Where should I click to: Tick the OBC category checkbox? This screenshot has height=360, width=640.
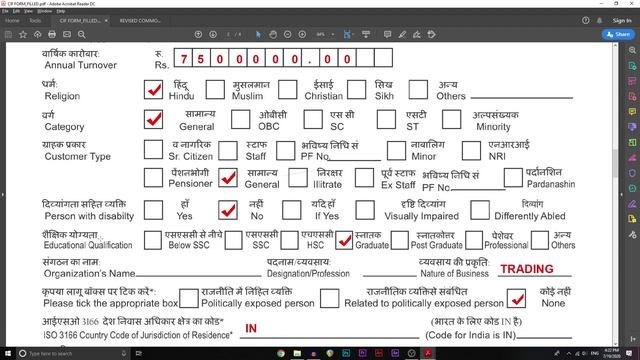pyautogui.click(x=240, y=119)
